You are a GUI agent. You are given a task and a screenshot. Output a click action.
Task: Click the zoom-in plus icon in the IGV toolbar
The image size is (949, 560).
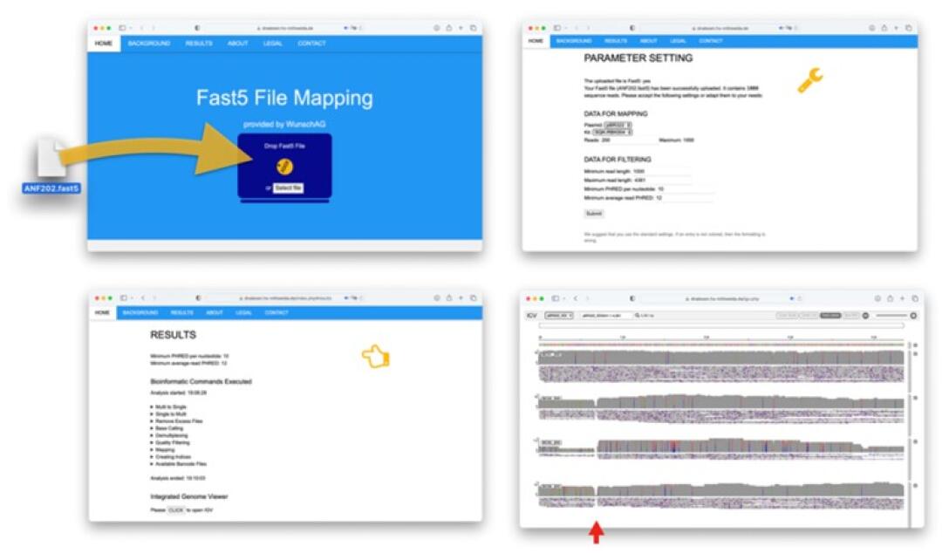point(913,316)
